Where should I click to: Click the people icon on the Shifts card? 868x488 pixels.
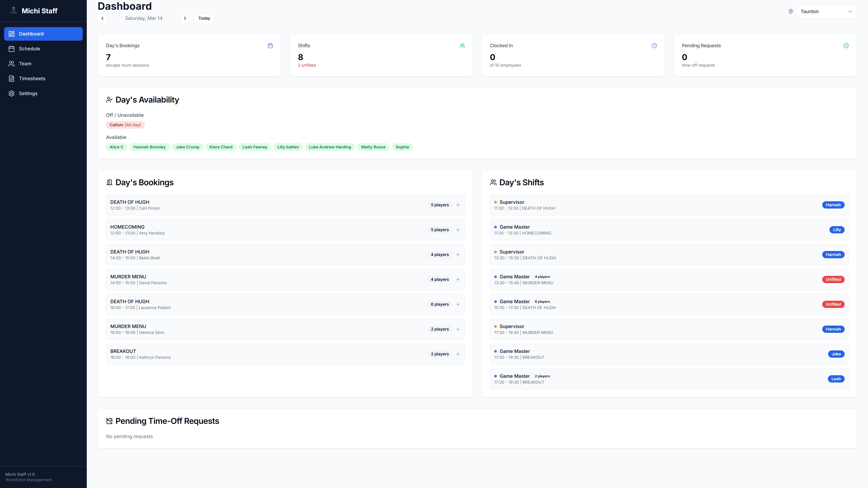click(462, 45)
